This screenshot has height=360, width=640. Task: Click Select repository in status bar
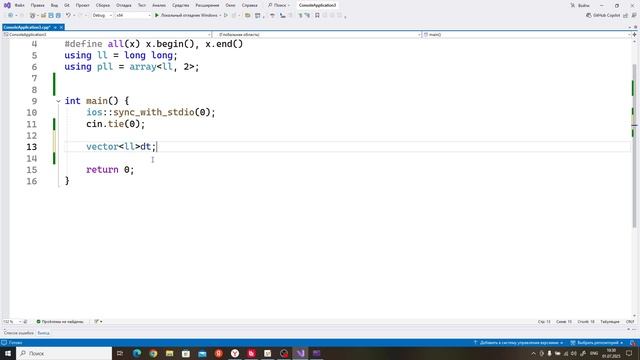pos(596,343)
